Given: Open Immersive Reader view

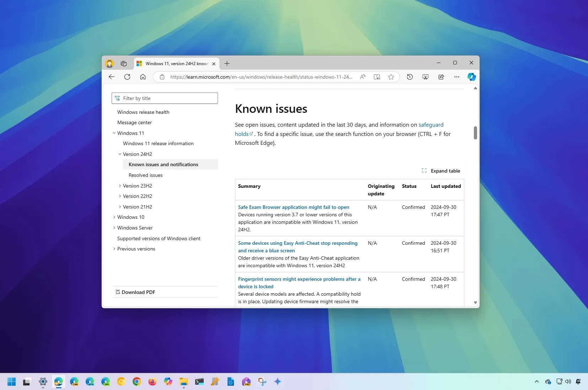Looking at the screenshot, I should click(377, 77).
